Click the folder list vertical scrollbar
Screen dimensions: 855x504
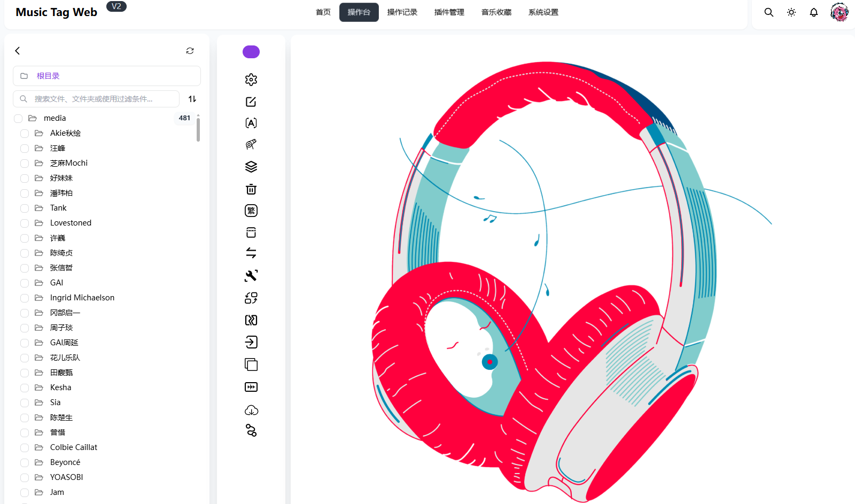click(198, 129)
